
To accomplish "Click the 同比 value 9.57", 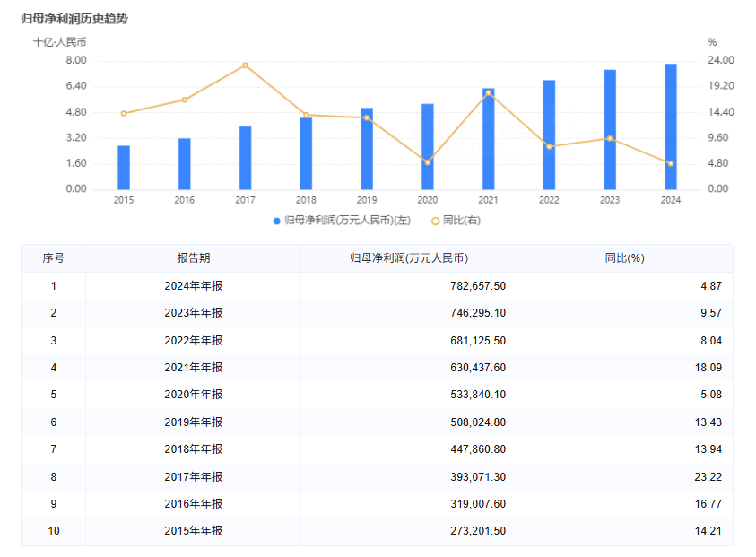I will pyautogui.click(x=710, y=313).
